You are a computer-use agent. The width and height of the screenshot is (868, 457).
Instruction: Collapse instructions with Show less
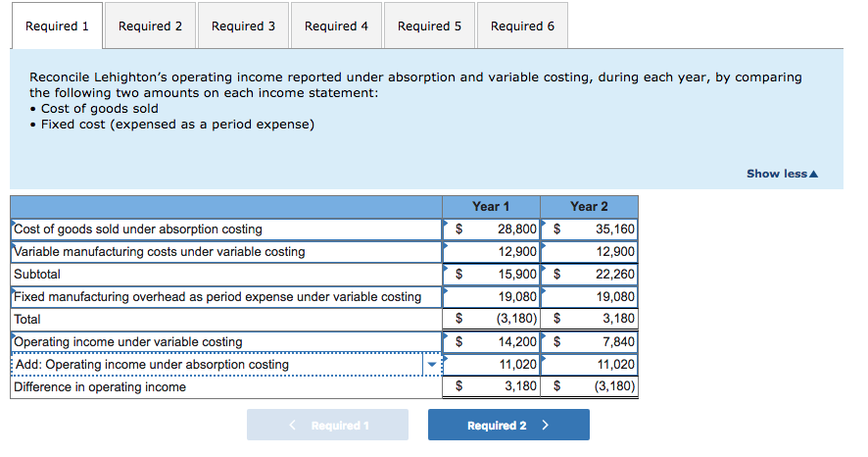click(x=782, y=174)
